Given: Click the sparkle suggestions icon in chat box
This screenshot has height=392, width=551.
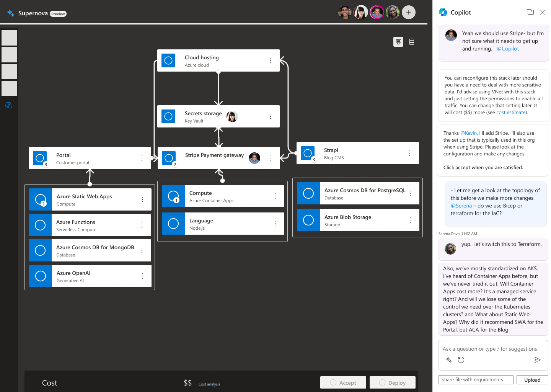Looking at the screenshot, I should (449, 360).
